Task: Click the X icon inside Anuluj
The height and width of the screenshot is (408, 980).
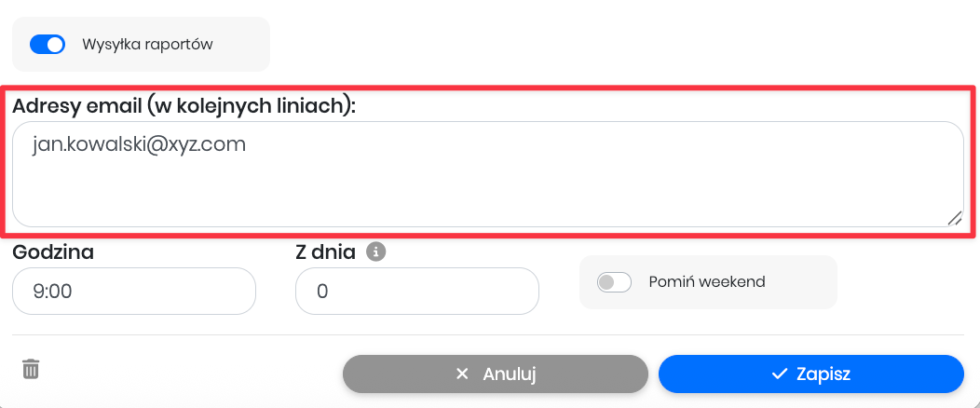Action: [462, 374]
